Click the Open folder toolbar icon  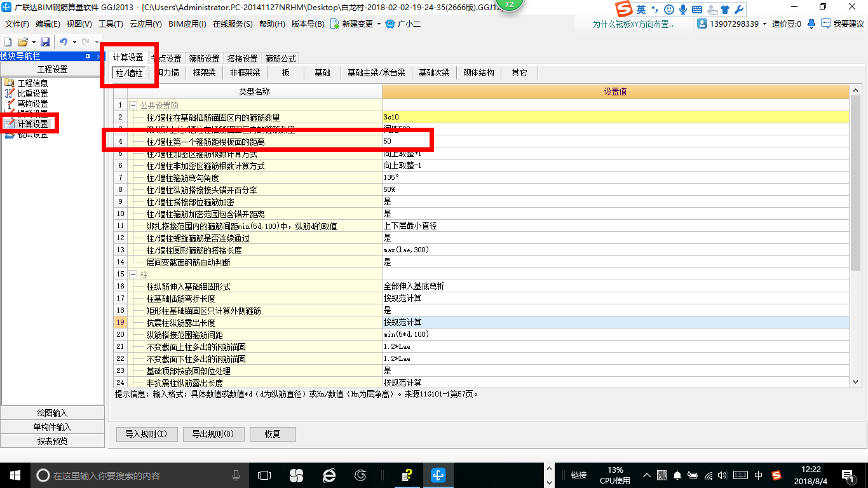tap(22, 41)
